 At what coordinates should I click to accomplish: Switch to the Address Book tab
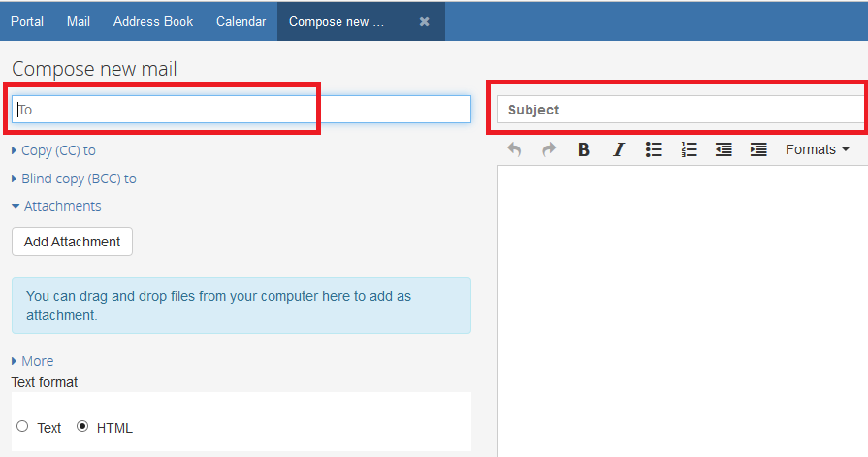pyautogui.click(x=153, y=21)
